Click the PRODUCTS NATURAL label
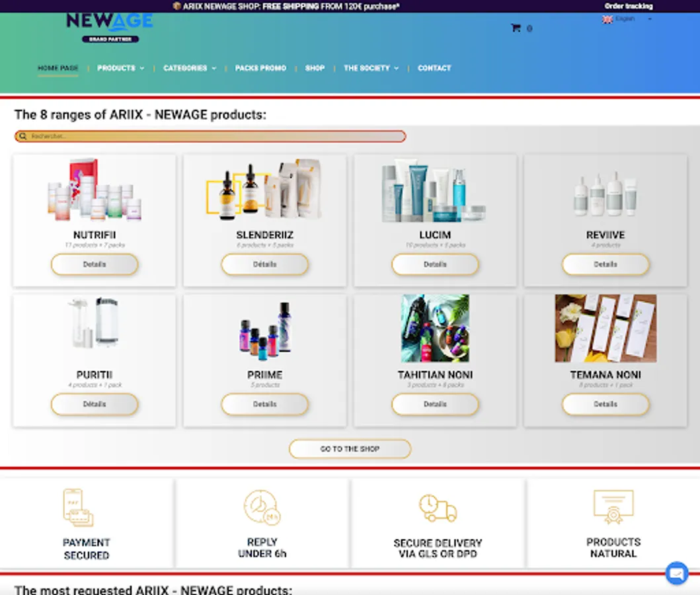The image size is (700, 595). tap(613, 547)
